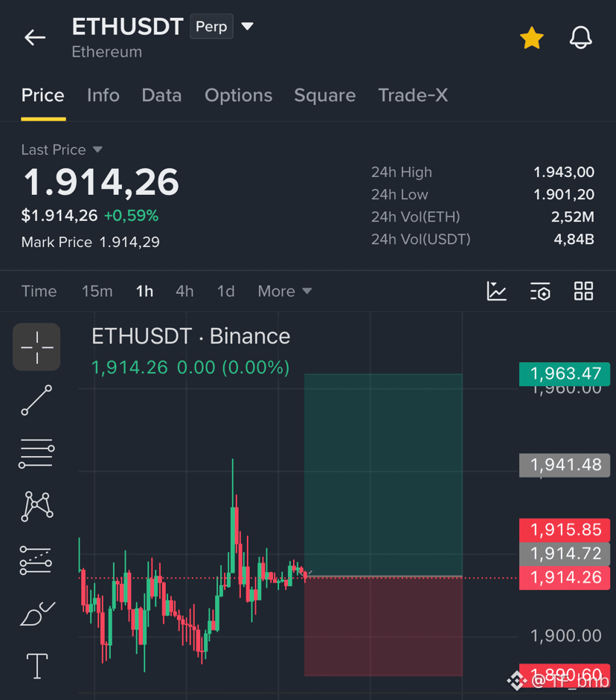Select the trend line drawing tool
Image resolution: width=616 pixels, height=700 pixels.
pyautogui.click(x=36, y=400)
